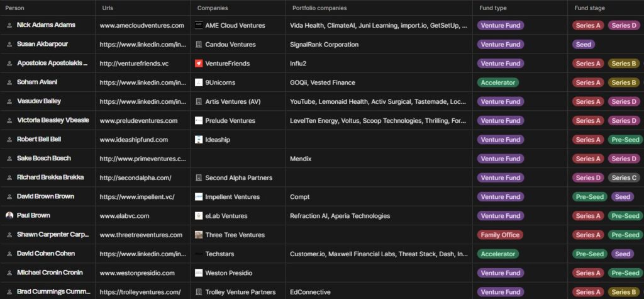Click the person icon beside Brad Cummings
The height and width of the screenshot is (299, 644).
[x=9, y=292]
